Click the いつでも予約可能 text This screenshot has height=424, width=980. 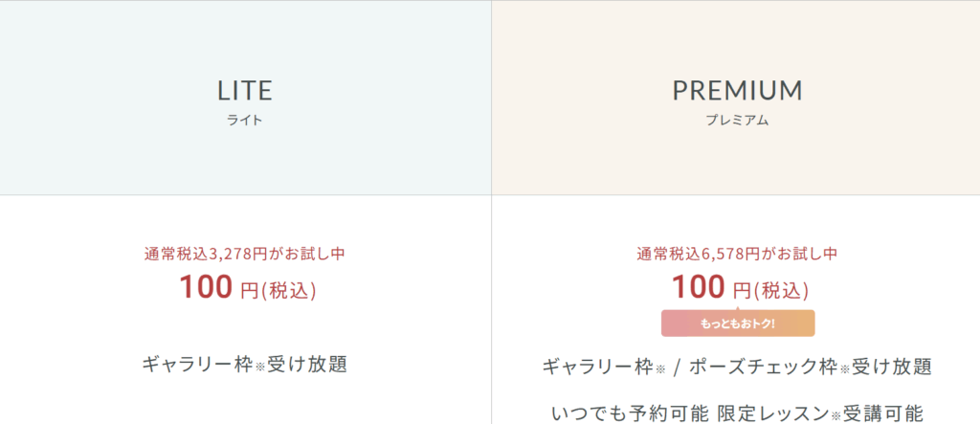(630, 413)
